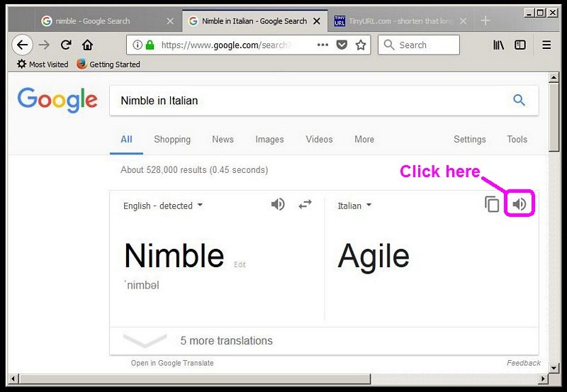Click the About 528,000 results text
The image size is (567, 392).
pyautogui.click(x=194, y=169)
